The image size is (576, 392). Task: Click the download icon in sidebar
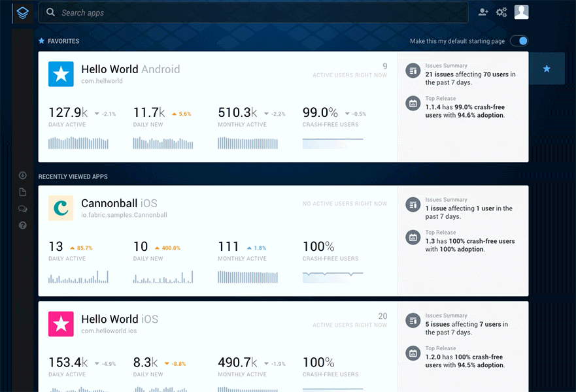[23, 176]
